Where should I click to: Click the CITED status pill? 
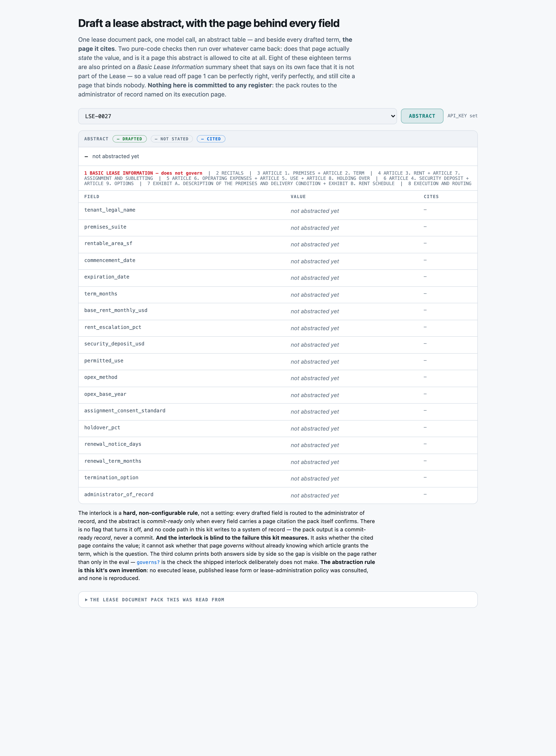211,139
